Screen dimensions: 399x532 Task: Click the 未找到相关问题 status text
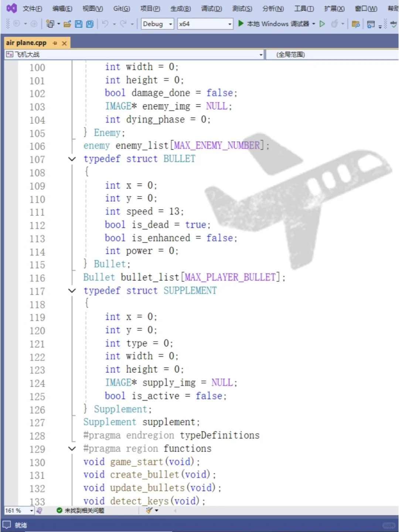tap(84, 511)
